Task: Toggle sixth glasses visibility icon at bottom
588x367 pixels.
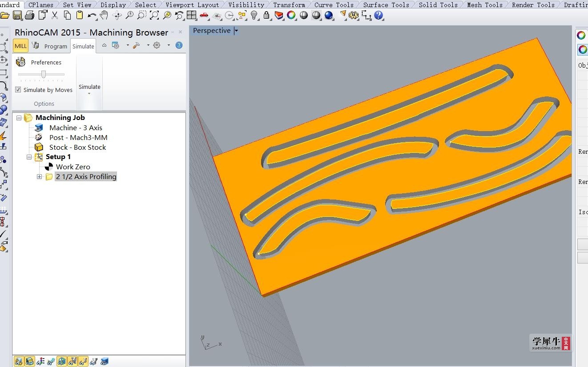Action: click(x=72, y=361)
